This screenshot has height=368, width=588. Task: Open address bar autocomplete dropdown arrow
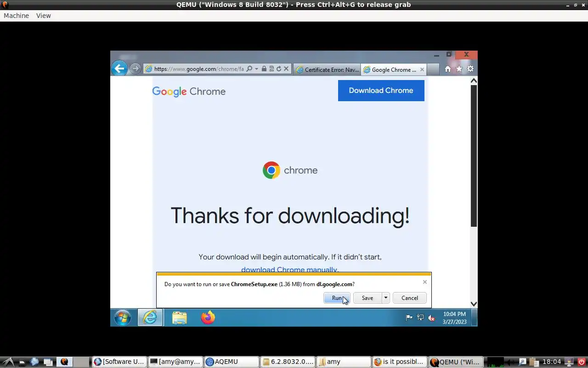256,69
